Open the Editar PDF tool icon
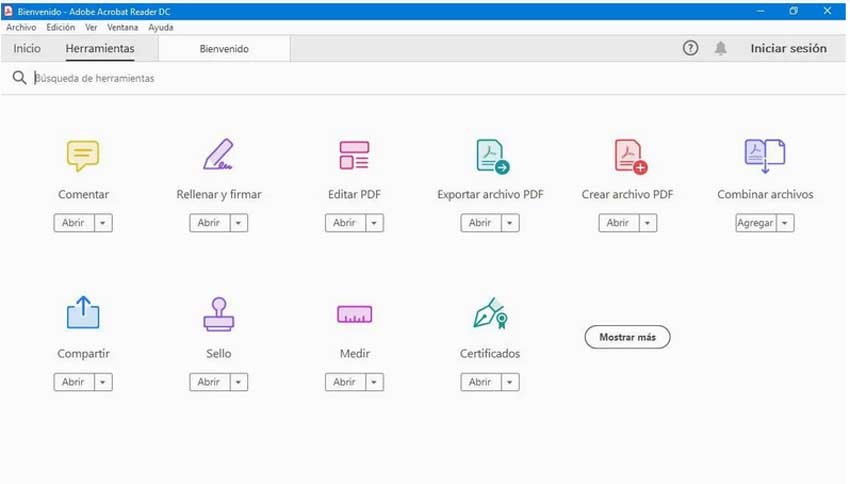This screenshot has height=484, width=850. tap(354, 155)
